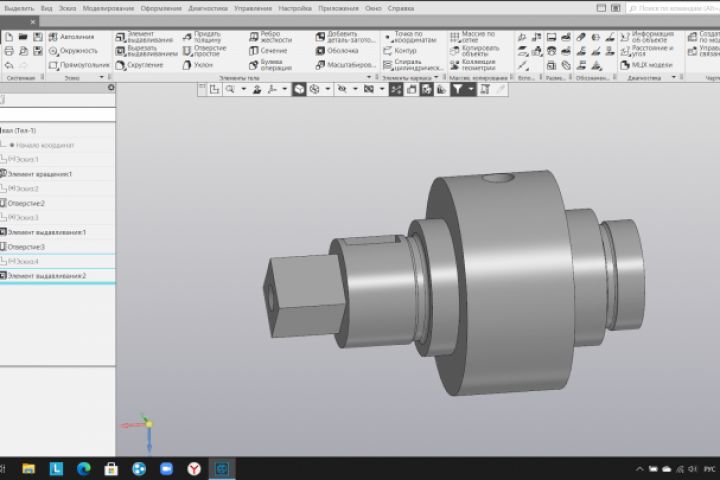Screen dimensions: 720x480
Task: Click Вырезать выдавливанием cut tool
Action: [x=146, y=51]
